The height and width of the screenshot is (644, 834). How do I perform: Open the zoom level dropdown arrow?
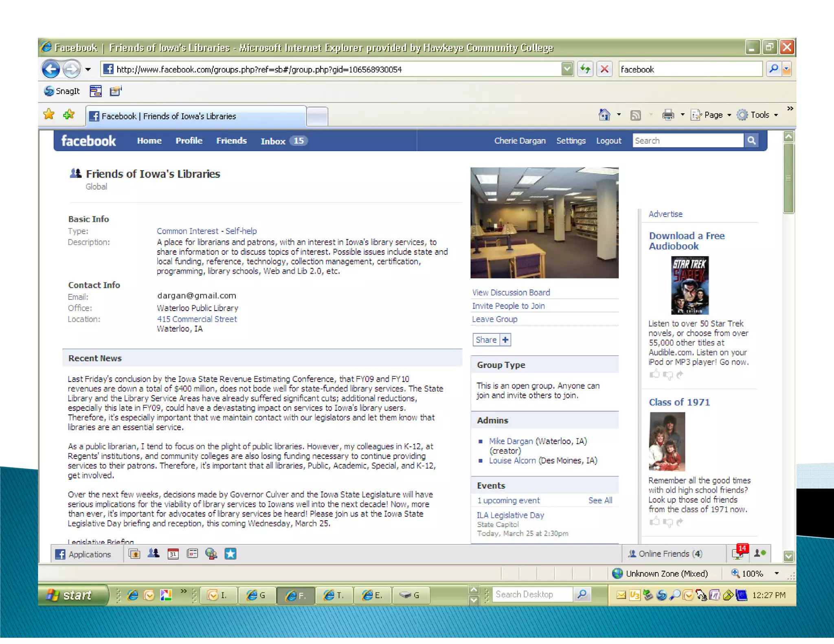(x=777, y=574)
